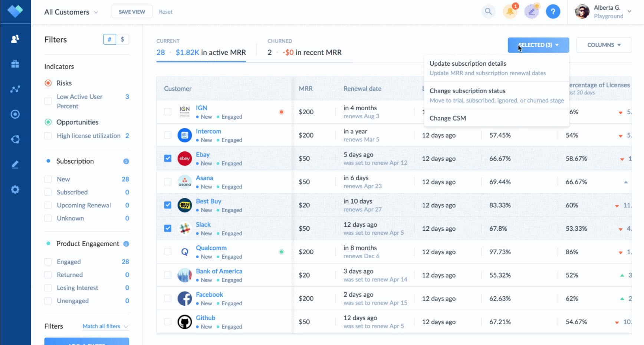This screenshot has height=345, width=644.
Task: Uncheck the Ebay row checkbox
Action: tap(168, 158)
